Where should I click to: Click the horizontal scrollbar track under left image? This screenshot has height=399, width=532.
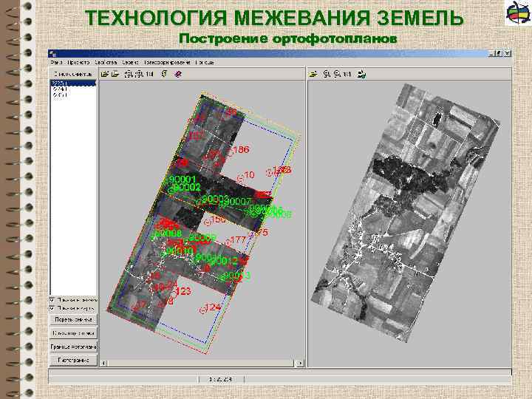click(202, 364)
